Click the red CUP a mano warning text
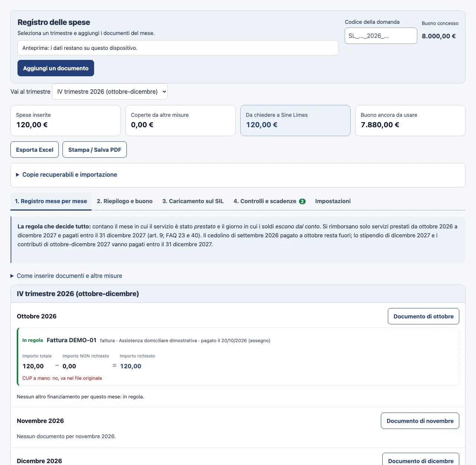 click(x=62, y=378)
